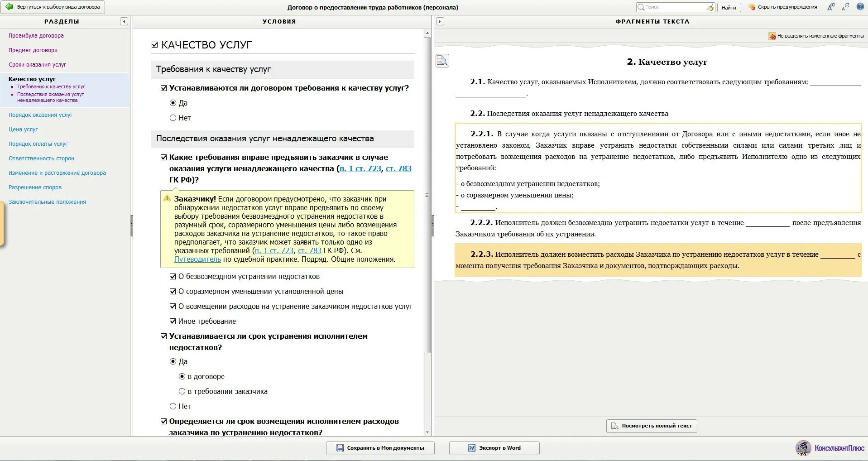
Task: Uncheck Иное требование option
Action: (173, 321)
